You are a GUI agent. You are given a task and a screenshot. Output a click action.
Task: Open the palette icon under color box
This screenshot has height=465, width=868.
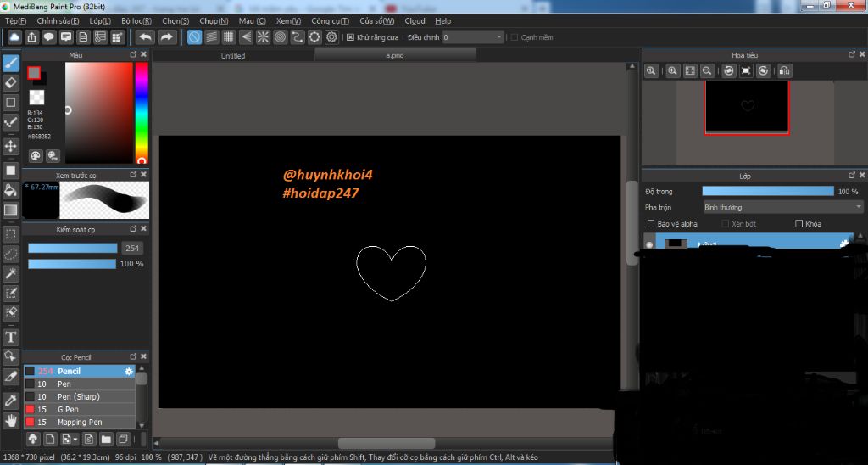[36, 156]
